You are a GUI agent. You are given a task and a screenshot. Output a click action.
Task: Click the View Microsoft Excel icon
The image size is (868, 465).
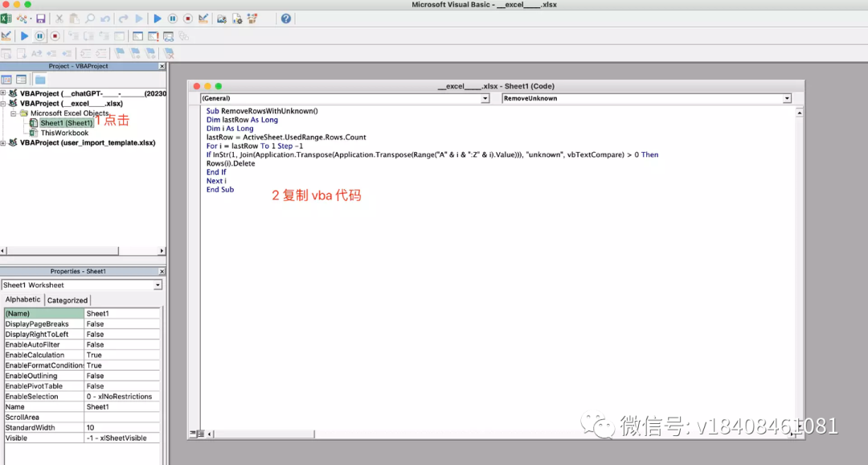pos(6,17)
